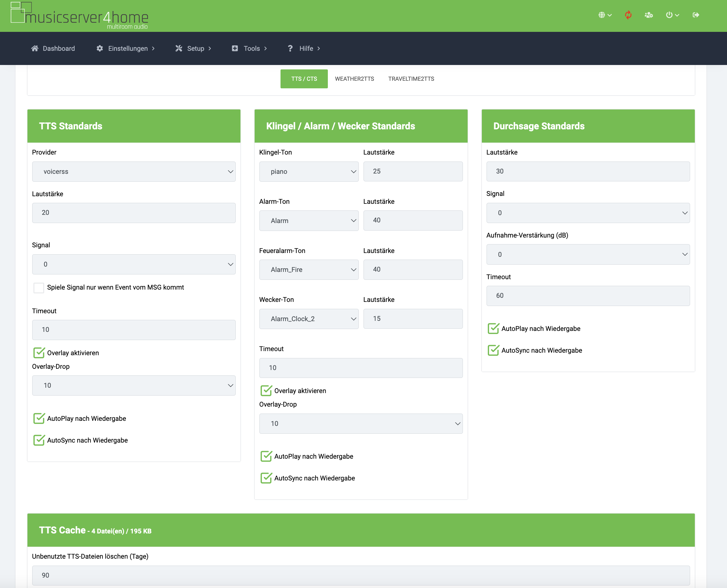This screenshot has width=727, height=588.
Task: Click the red sync refresh icon
Action: pos(628,15)
